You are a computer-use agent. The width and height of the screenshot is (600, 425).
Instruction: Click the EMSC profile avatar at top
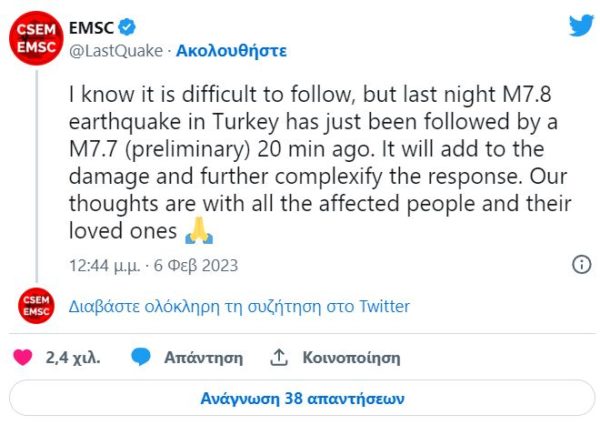click(34, 38)
